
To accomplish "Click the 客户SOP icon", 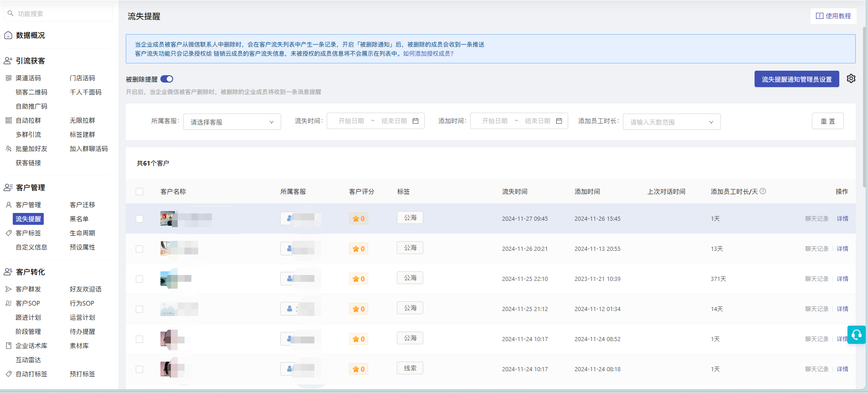I will click(8, 303).
